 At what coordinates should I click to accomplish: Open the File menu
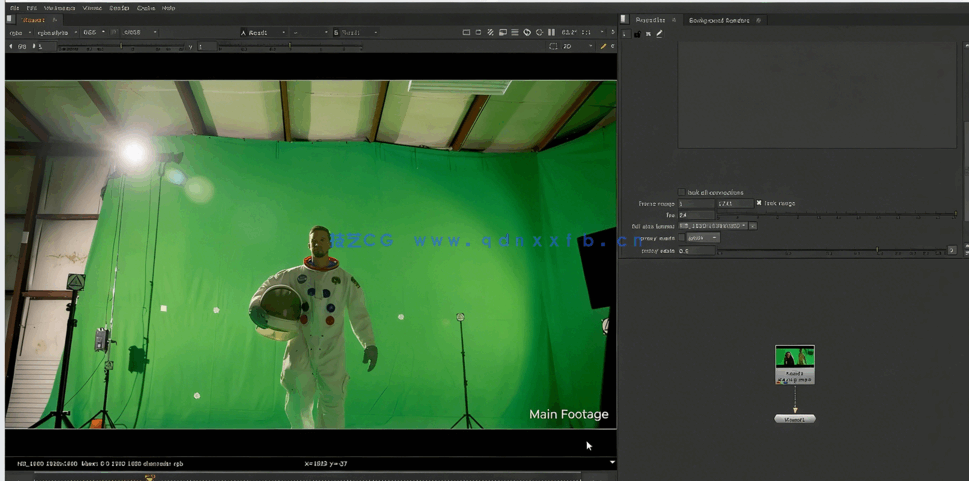coord(14,8)
